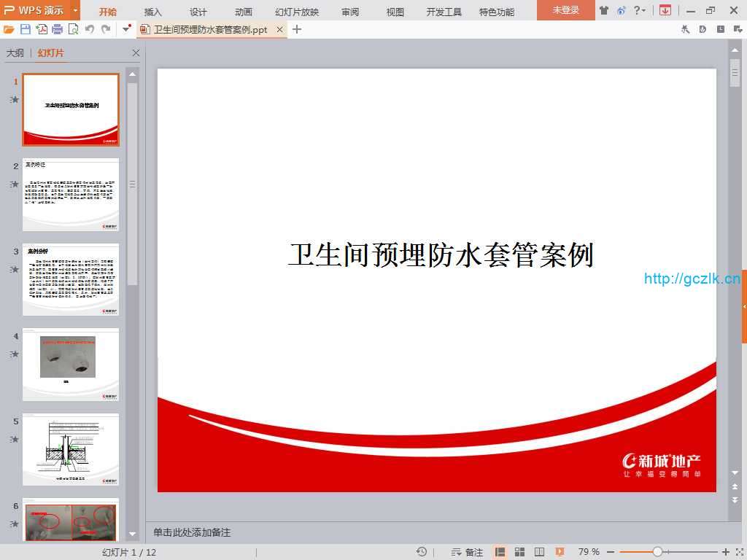Screen dimensions: 747x560
Task: Open the WPS 演示 application menu arrow
Action: tap(75, 11)
